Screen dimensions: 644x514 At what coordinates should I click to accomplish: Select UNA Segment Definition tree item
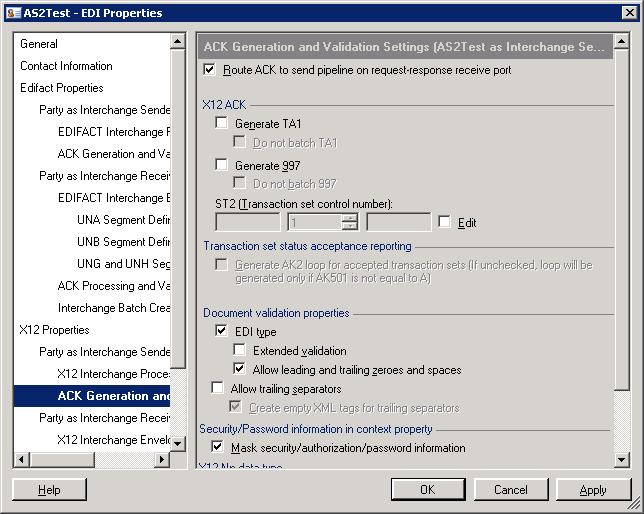pos(123,220)
